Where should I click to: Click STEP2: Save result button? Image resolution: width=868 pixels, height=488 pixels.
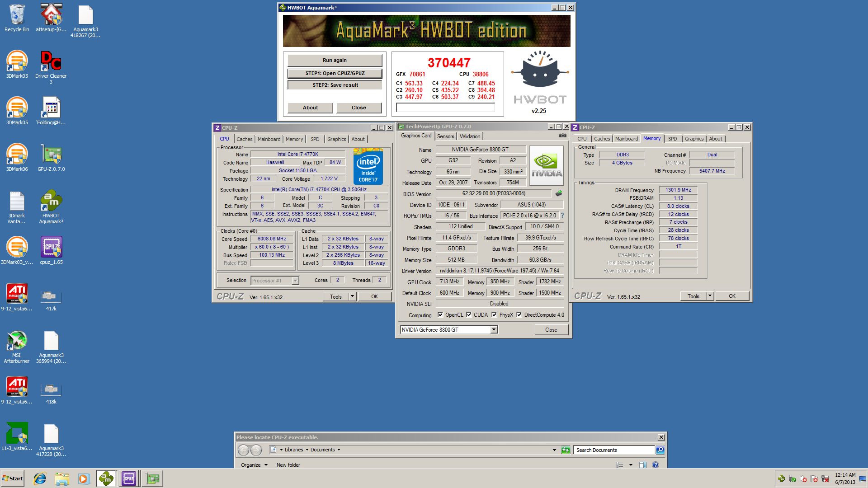pos(335,85)
